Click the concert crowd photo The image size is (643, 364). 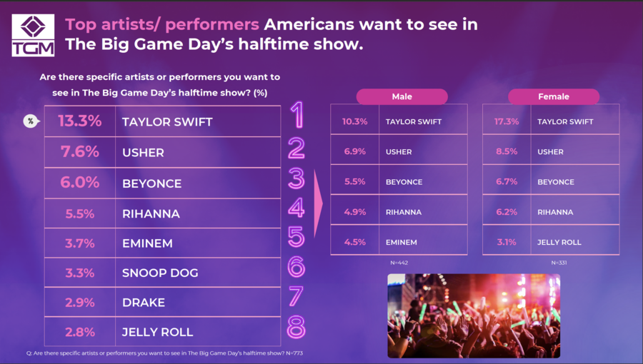pos(473,315)
